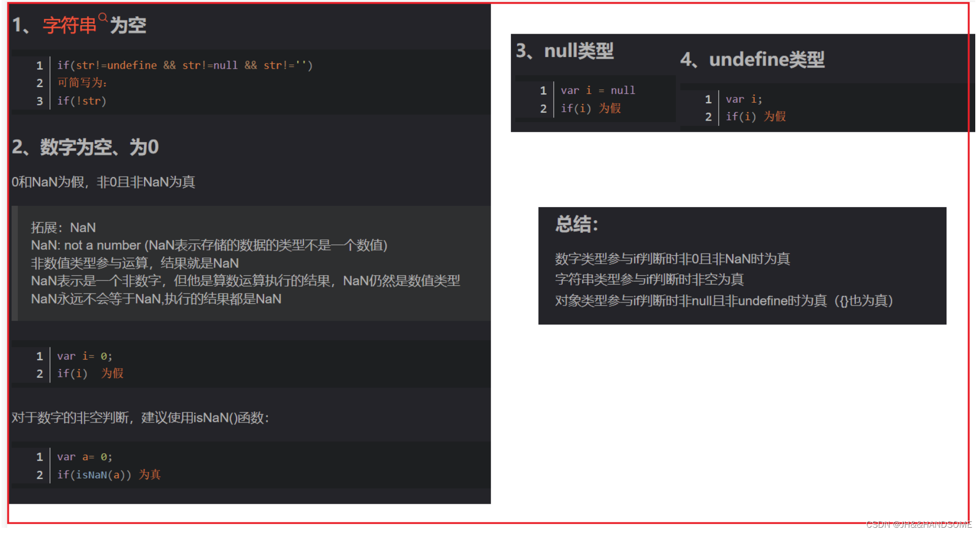980x533 pixels.
Task: Select the line NaN永远不会等于NaN
Action: 156,299
